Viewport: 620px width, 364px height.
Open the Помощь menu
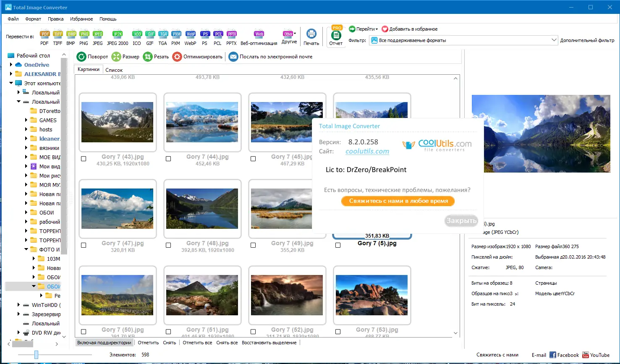click(108, 19)
